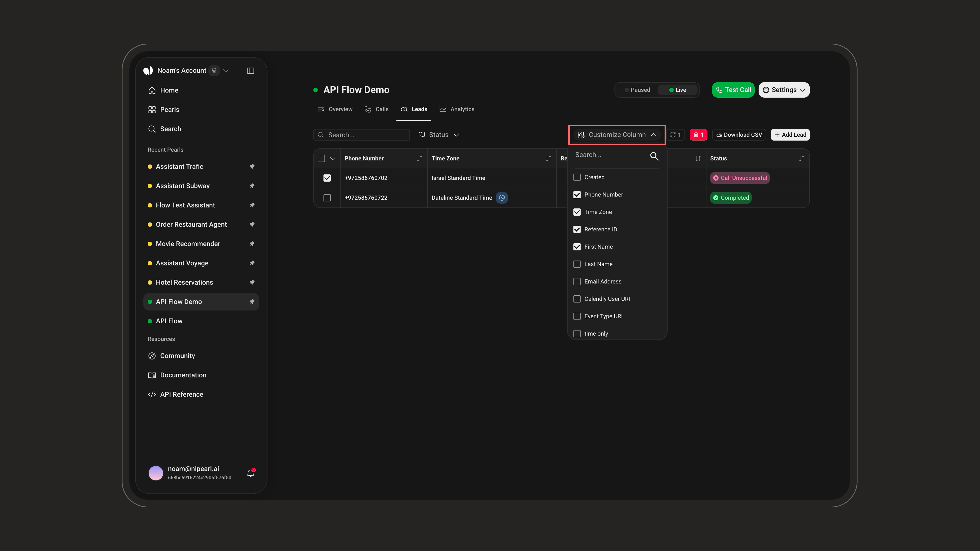Viewport: 980px width, 551px height.
Task: Toggle select-all leads header checkbox
Action: pos(321,159)
